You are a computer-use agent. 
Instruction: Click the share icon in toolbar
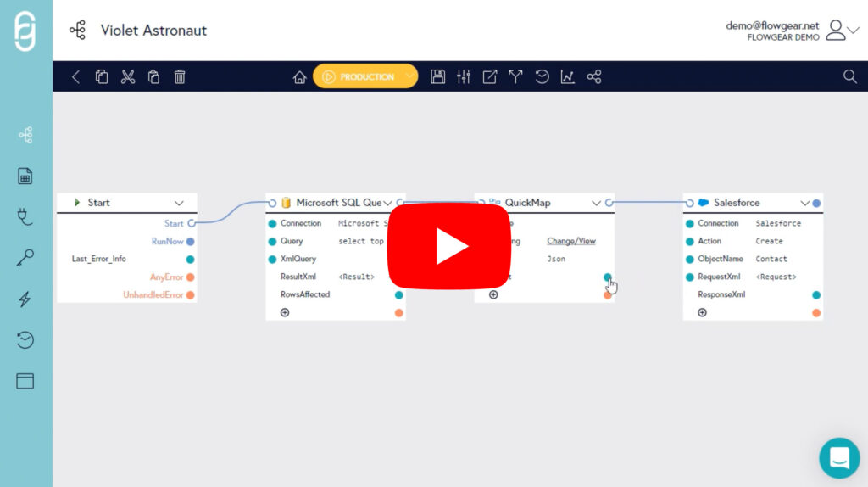[x=594, y=76]
